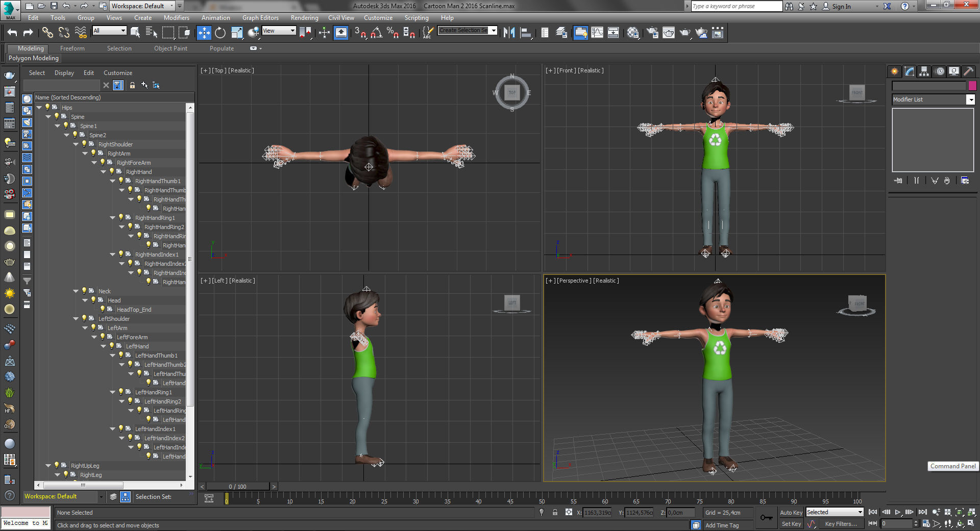Open the Motion tab in Command Panel
This screenshot has height=531, width=980.
[x=939, y=71]
